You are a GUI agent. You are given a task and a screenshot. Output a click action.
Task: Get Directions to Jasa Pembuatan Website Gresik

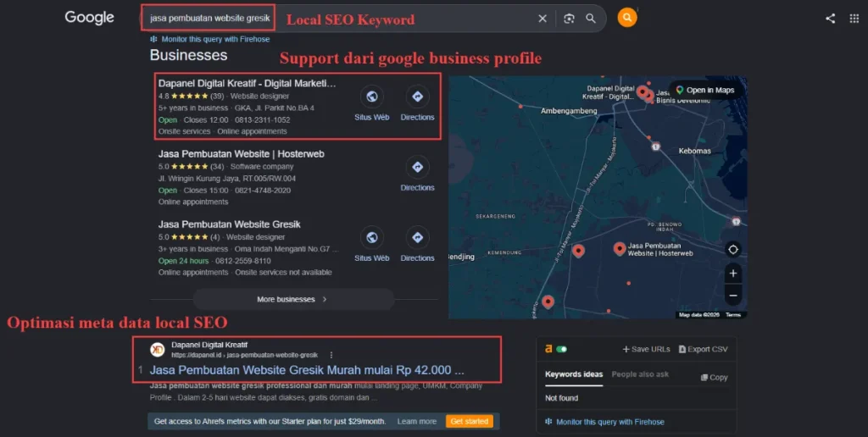417,244
